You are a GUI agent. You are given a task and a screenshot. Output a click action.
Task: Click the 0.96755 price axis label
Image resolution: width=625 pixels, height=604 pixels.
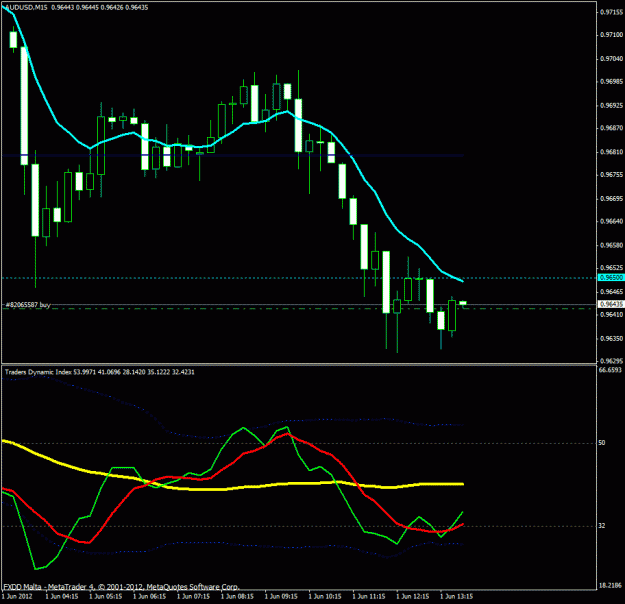[x=611, y=175]
